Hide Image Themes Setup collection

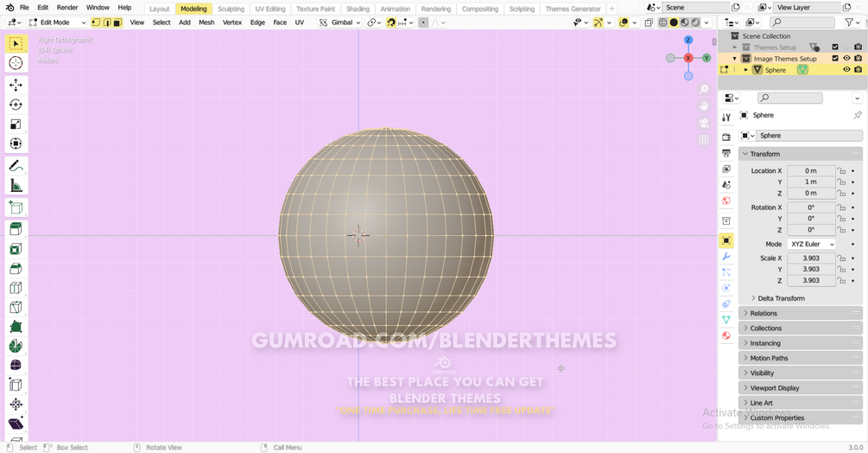pyautogui.click(x=846, y=58)
